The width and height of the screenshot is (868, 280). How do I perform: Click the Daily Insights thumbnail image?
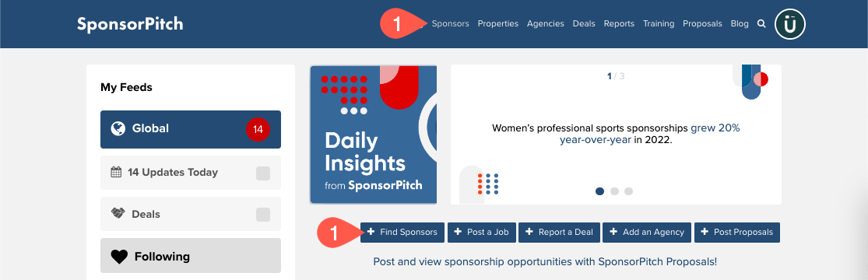(x=374, y=135)
